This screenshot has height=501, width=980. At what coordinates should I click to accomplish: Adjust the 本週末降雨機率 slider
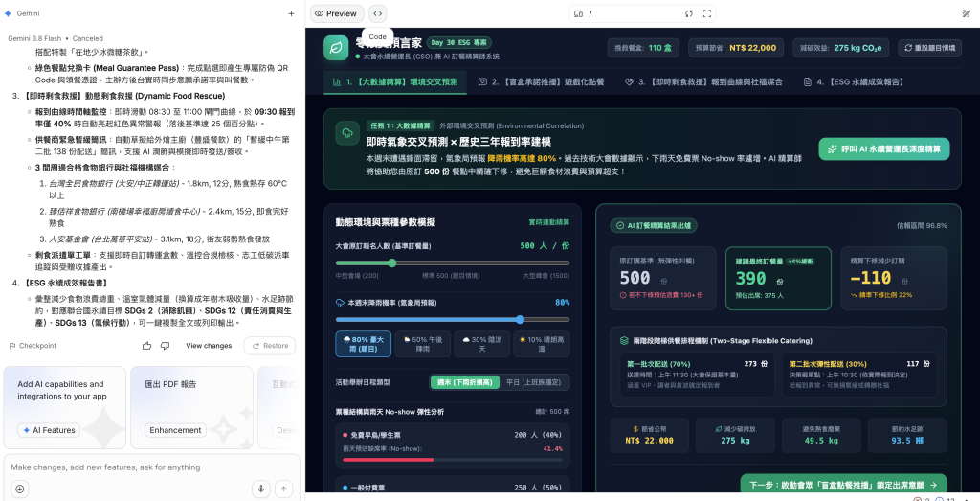(453, 319)
